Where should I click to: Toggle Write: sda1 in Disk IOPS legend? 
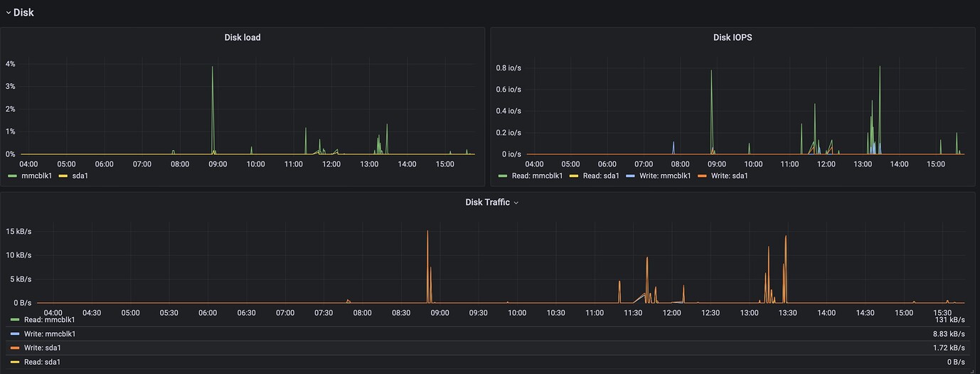click(x=729, y=176)
